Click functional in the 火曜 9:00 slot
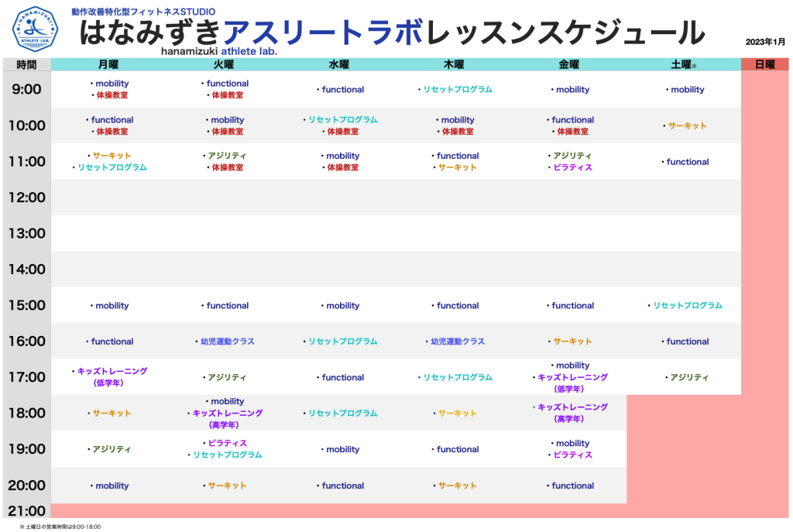793x532 pixels. (228, 84)
